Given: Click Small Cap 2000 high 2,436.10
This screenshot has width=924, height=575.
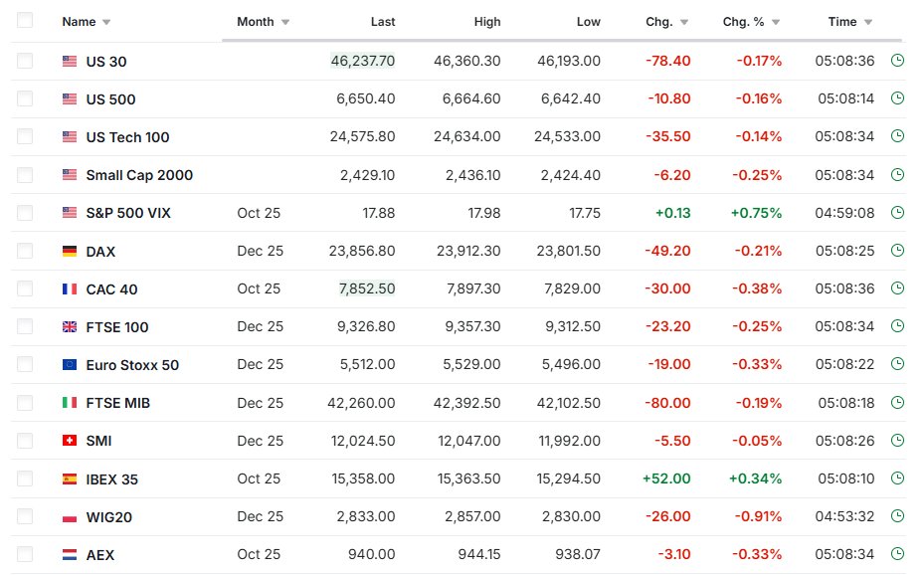Looking at the screenshot, I should pyautogui.click(x=472, y=175).
